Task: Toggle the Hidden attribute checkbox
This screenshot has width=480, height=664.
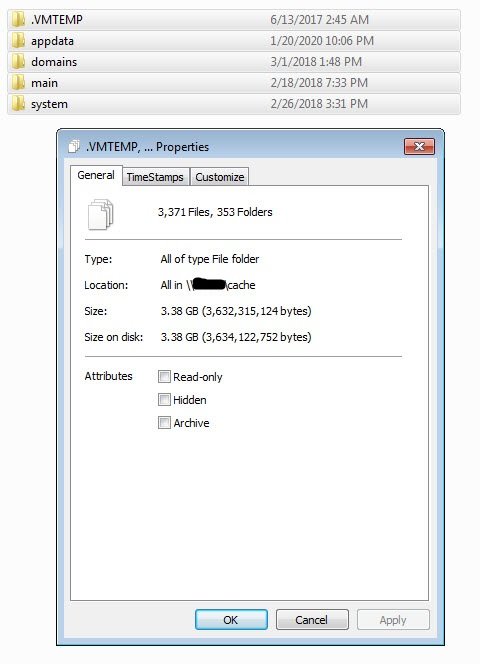Action: coord(164,399)
